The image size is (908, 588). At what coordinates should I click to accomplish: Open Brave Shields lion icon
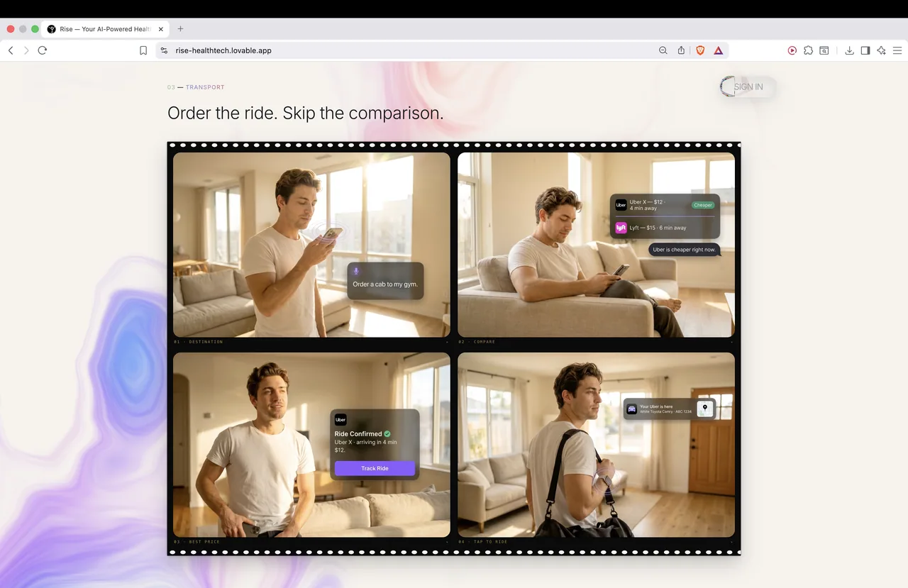coord(700,50)
